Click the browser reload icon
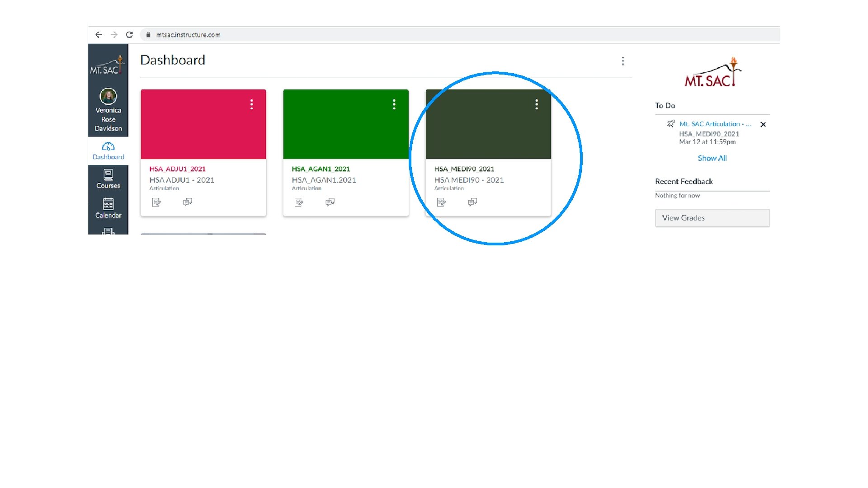Screen dimensions: 868x488 pyautogui.click(x=129, y=35)
